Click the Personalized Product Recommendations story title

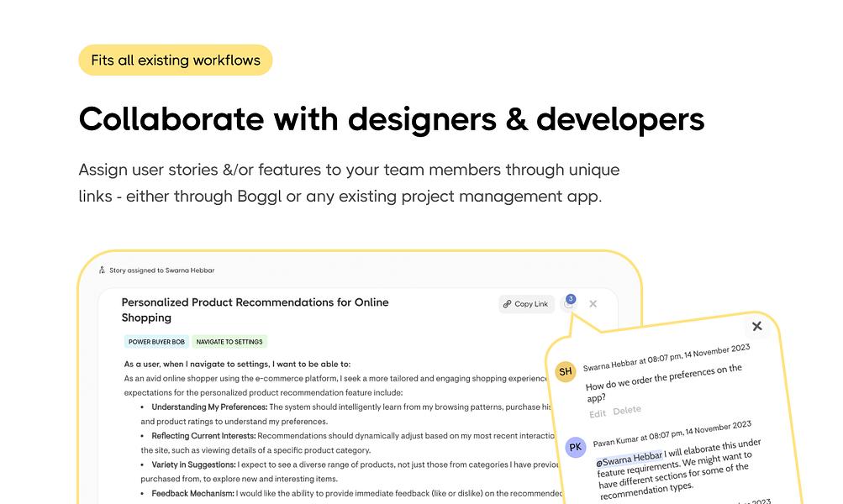(255, 310)
